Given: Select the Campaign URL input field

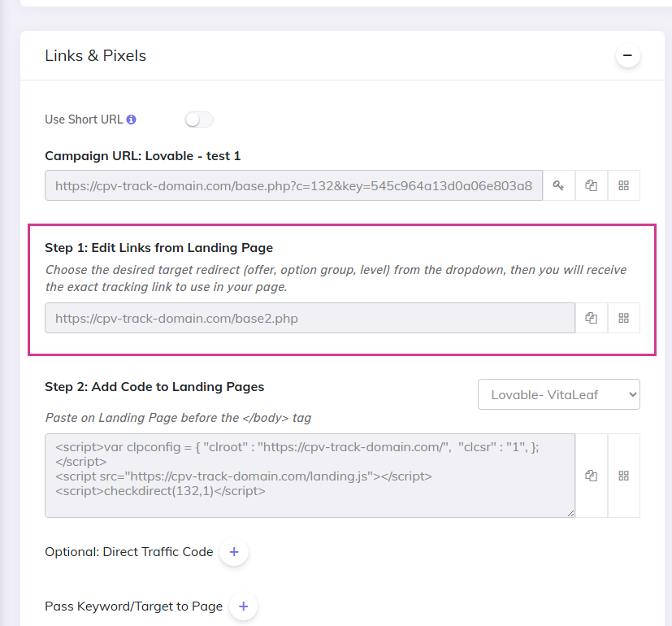Looking at the screenshot, I should 293,185.
